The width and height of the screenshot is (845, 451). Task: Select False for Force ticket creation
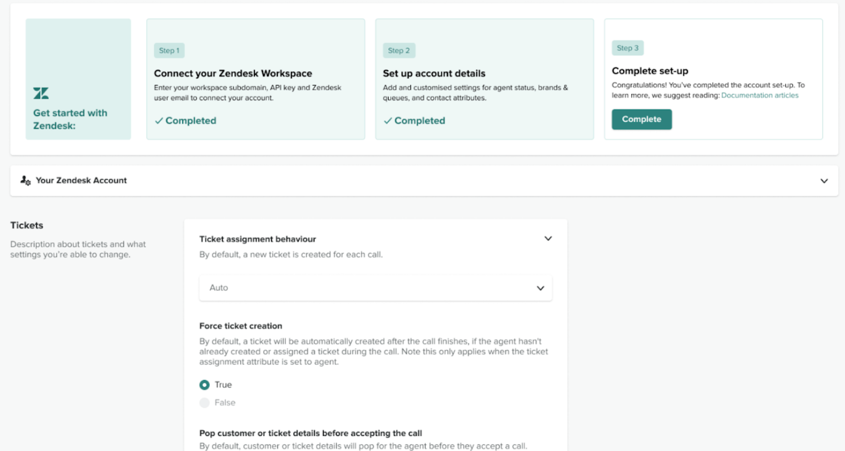tap(205, 403)
